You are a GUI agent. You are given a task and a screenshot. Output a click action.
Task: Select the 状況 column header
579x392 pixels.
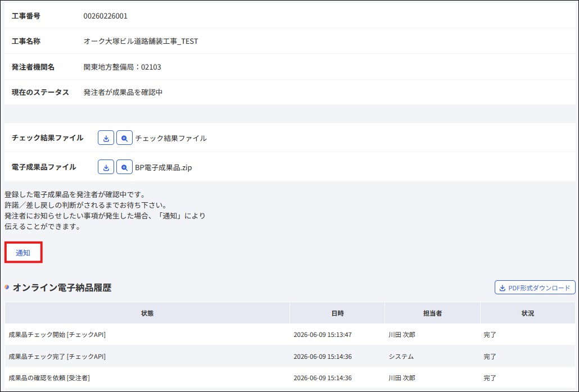(x=528, y=313)
